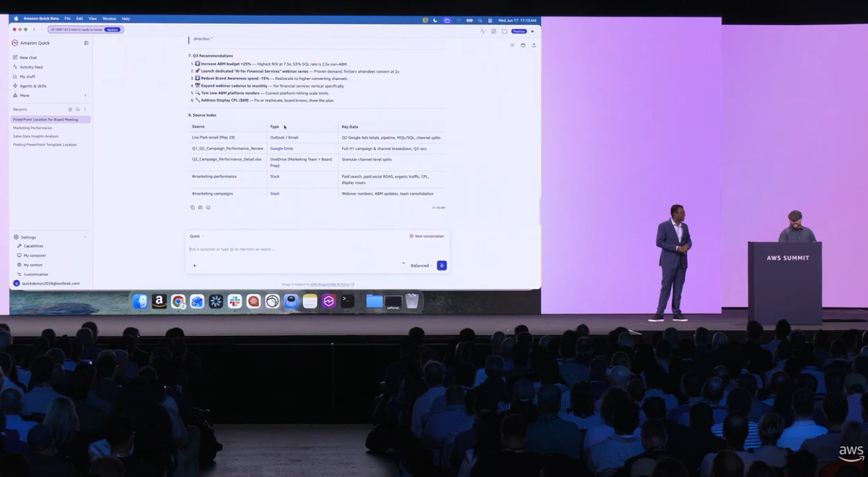Open the Amazon app in the Dock
The image size is (868, 477).
tap(159, 301)
